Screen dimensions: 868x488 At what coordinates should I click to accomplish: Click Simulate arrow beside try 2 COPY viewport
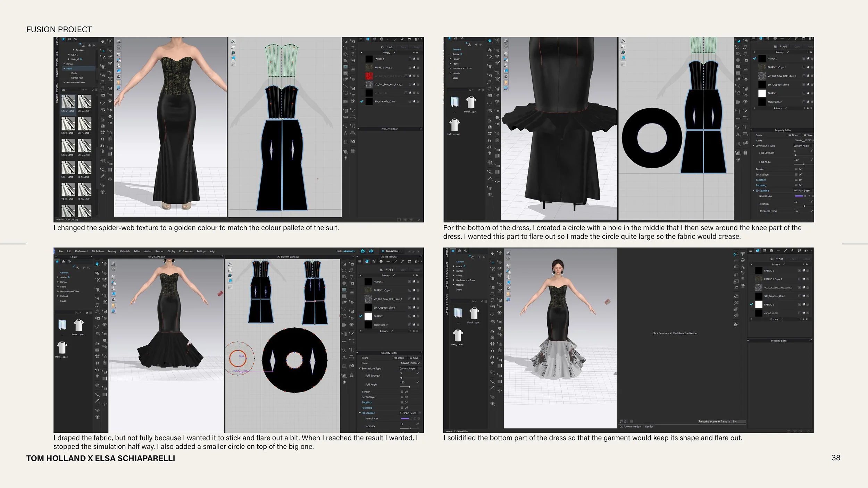tap(97, 264)
